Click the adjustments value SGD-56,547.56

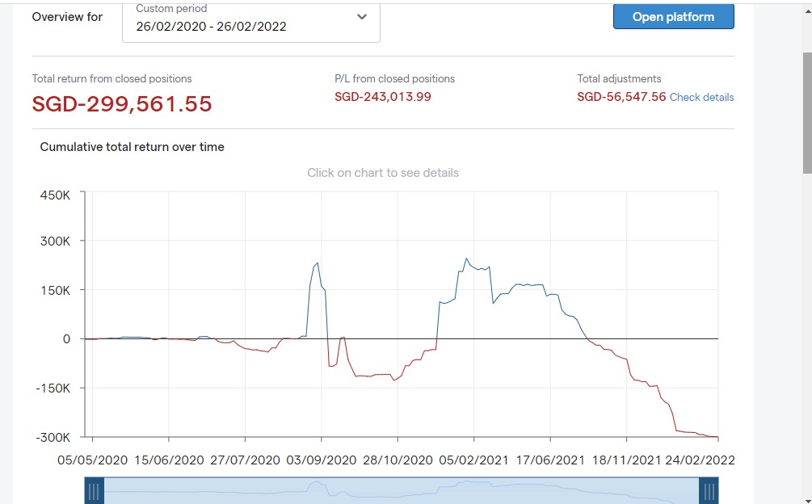point(621,97)
